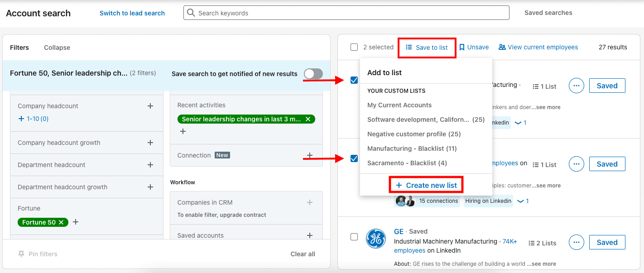Image resolution: width=644 pixels, height=273 pixels.
Task: Add Company headcount growth filter plus icon
Action: pyautogui.click(x=150, y=143)
